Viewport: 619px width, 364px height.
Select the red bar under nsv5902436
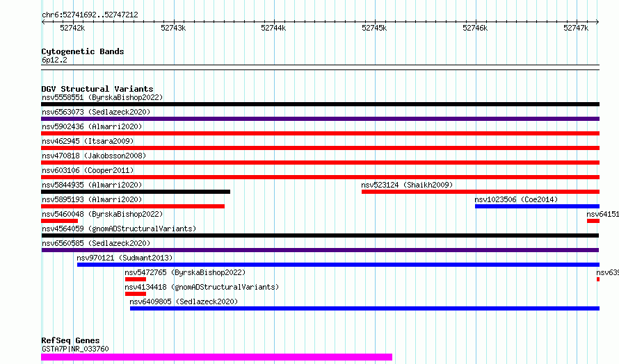coord(320,133)
